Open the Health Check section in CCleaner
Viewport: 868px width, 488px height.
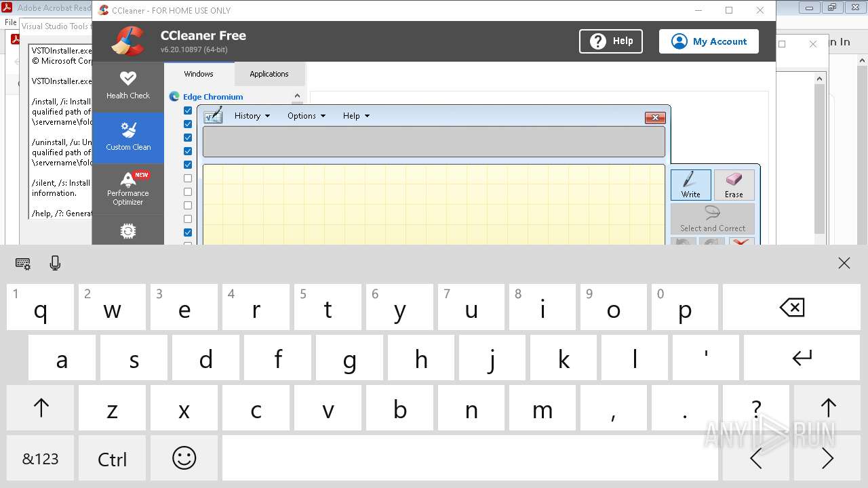[x=127, y=86]
